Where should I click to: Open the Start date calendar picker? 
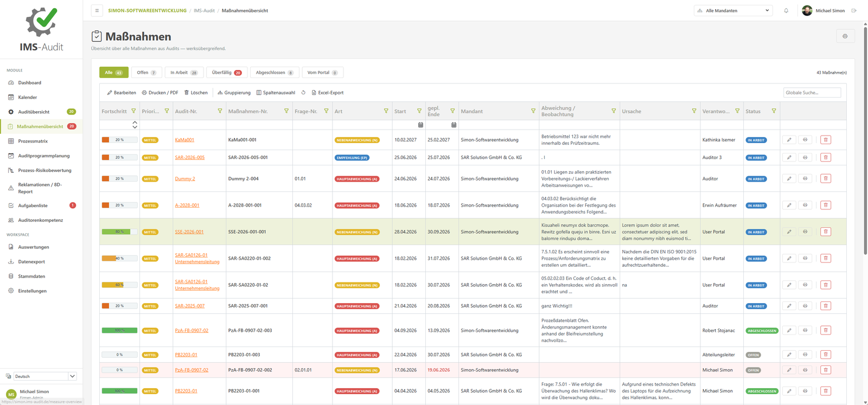pos(420,125)
